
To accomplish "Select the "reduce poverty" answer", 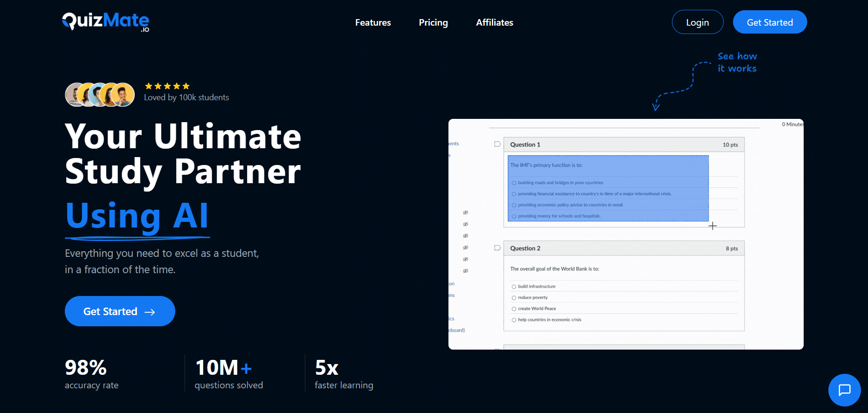I will pos(514,298).
